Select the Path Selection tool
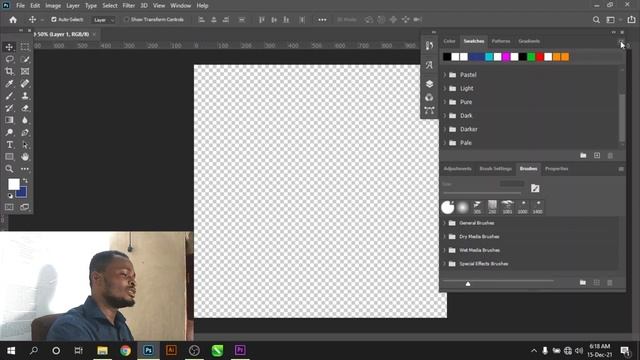The height and width of the screenshot is (360, 640). click(25, 144)
